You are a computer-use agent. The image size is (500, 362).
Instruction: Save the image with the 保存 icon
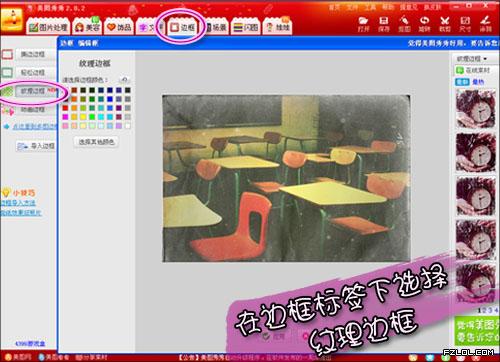tap(384, 24)
